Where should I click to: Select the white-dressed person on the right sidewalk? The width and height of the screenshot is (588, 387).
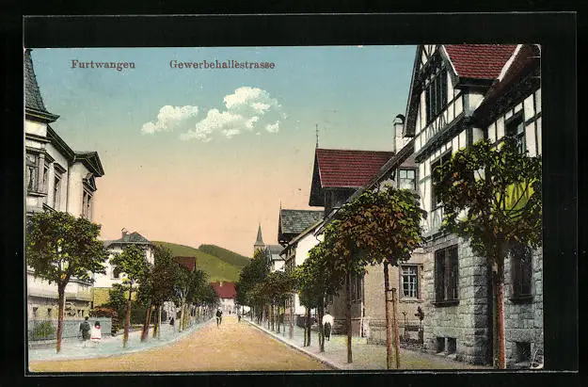[326, 326]
